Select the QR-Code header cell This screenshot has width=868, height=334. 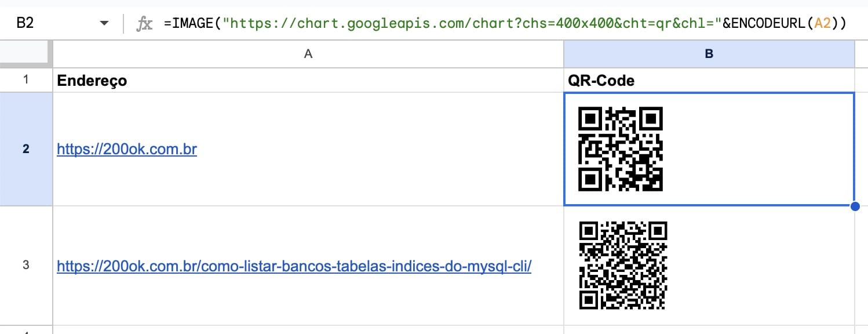coord(709,80)
